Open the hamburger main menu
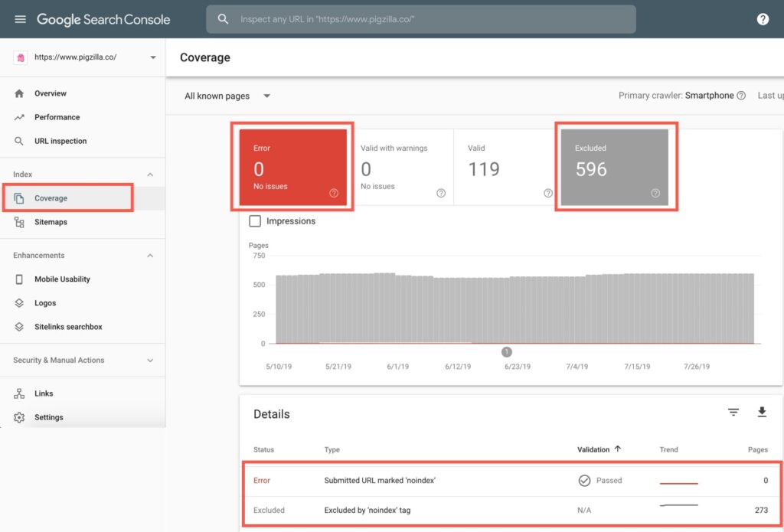Screen dimensions: 784x532 click(x=20, y=19)
